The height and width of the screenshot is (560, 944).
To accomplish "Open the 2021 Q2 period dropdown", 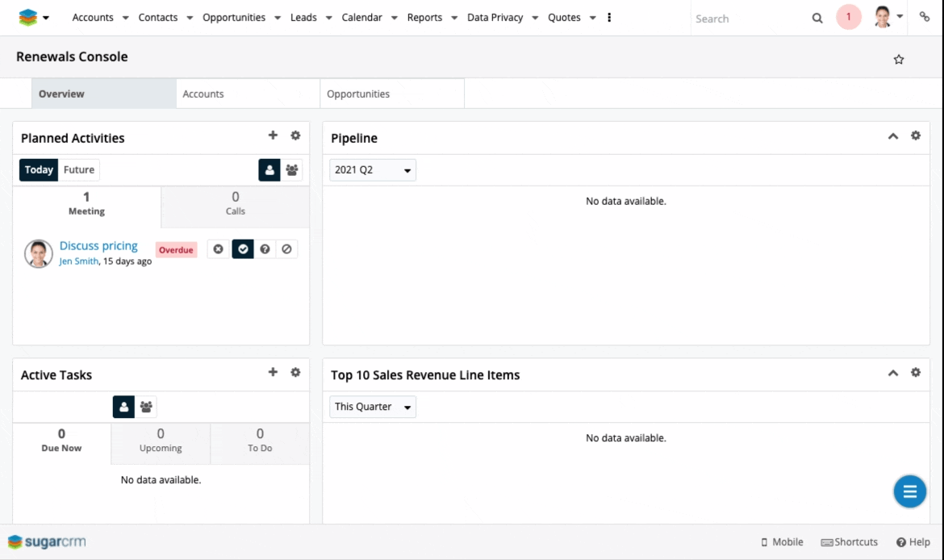I will coord(373,170).
